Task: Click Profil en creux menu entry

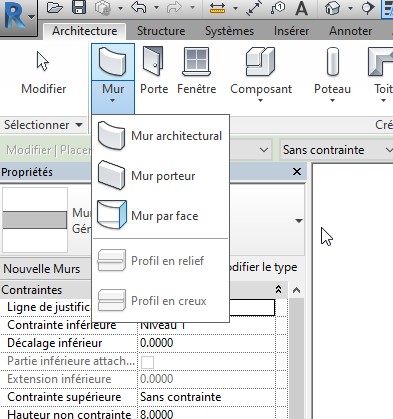Action: coord(160,301)
